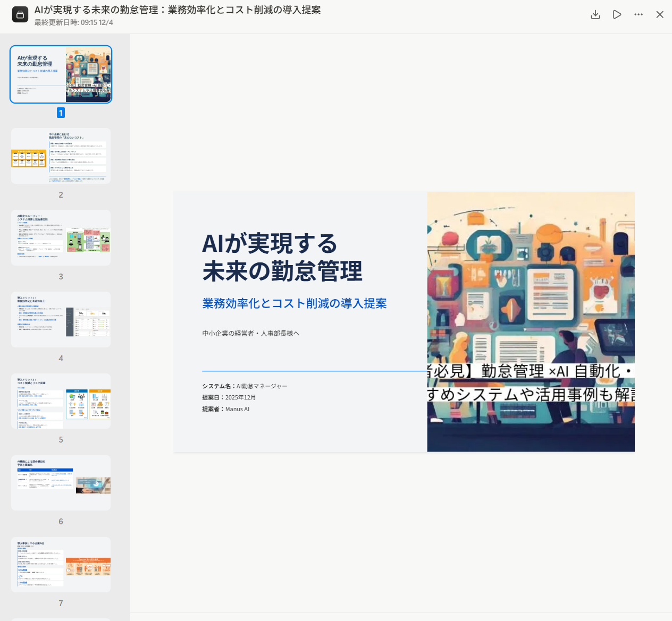The height and width of the screenshot is (621, 672).
Task: Open the slide 6 thumbnail with comparison table
Action: coord(61,483)
